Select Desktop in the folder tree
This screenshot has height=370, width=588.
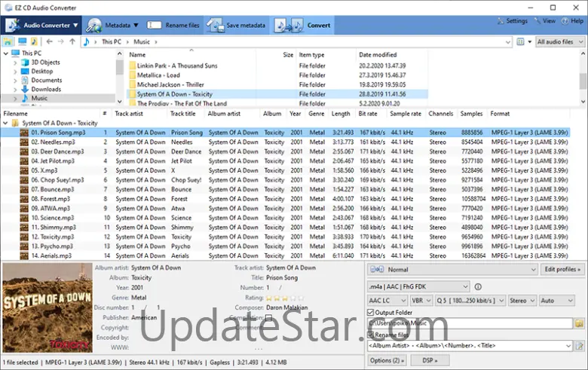(42, 72)
